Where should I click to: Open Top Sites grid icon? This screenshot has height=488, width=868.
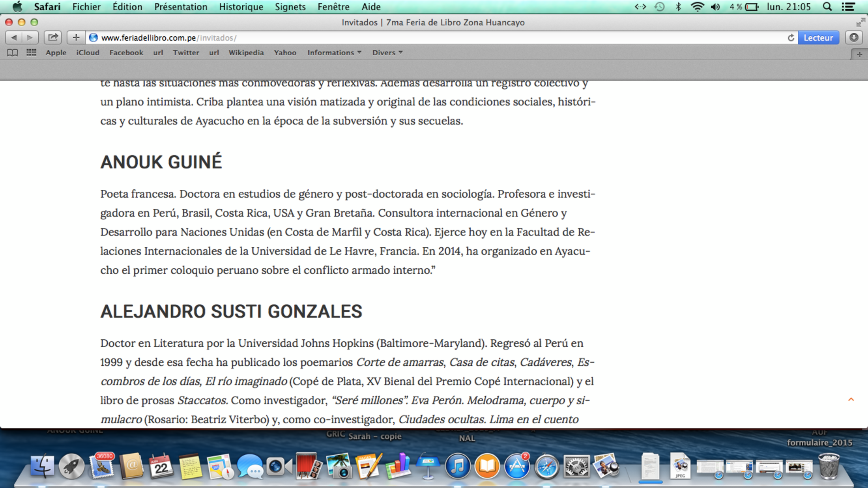pos(31,52)
